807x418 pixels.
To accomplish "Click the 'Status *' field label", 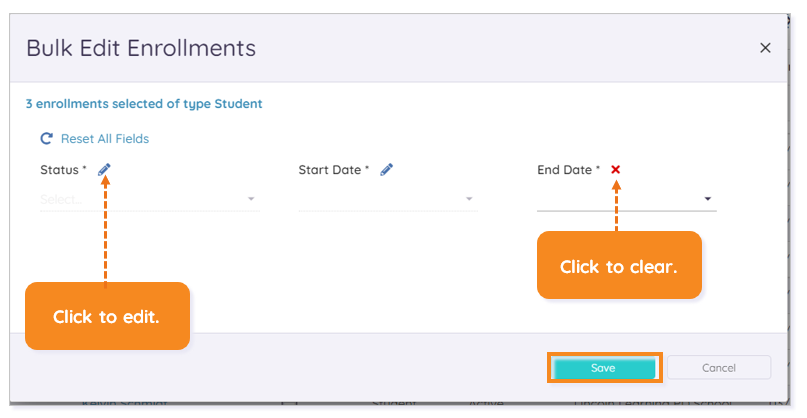I will click(63, 170).
